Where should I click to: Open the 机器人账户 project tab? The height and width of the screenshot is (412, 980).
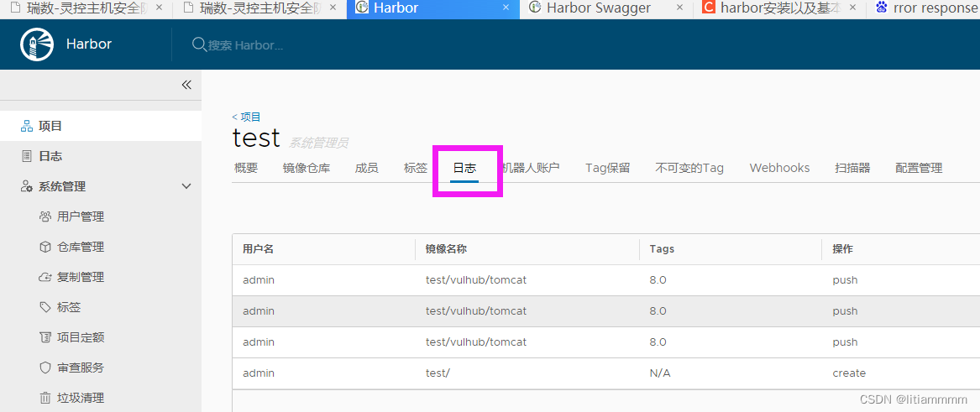point(531,168)
